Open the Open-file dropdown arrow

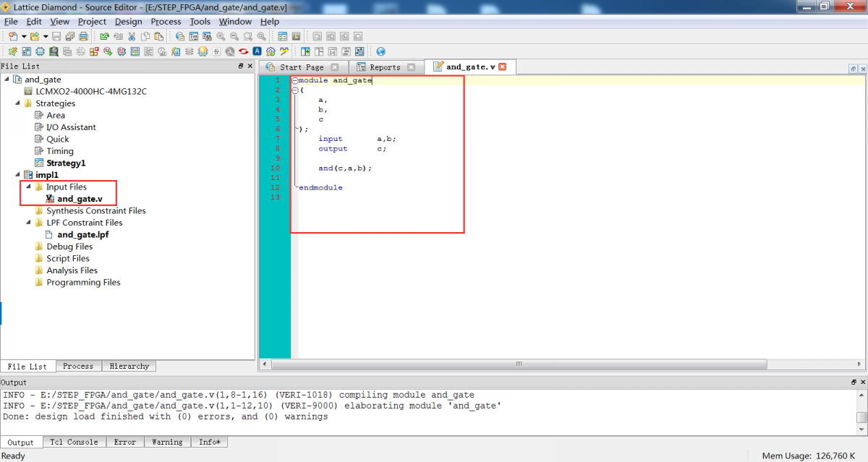tap(46, 36)
